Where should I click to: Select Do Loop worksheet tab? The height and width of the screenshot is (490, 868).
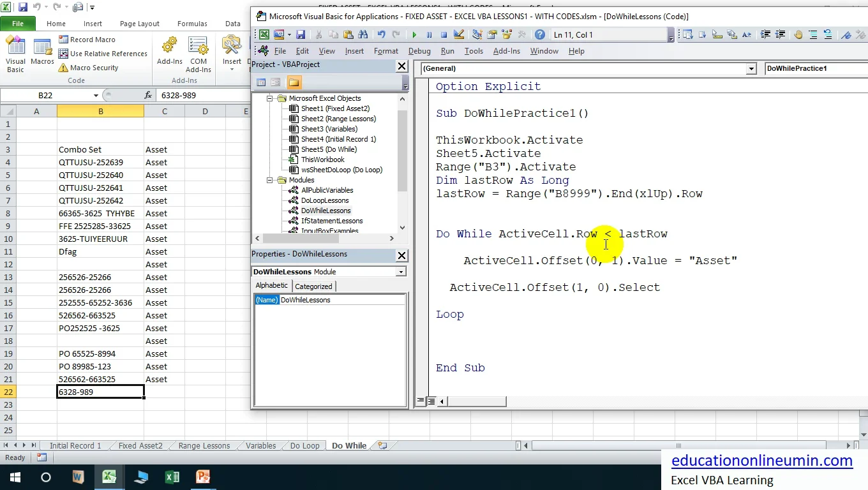point(304,446)
